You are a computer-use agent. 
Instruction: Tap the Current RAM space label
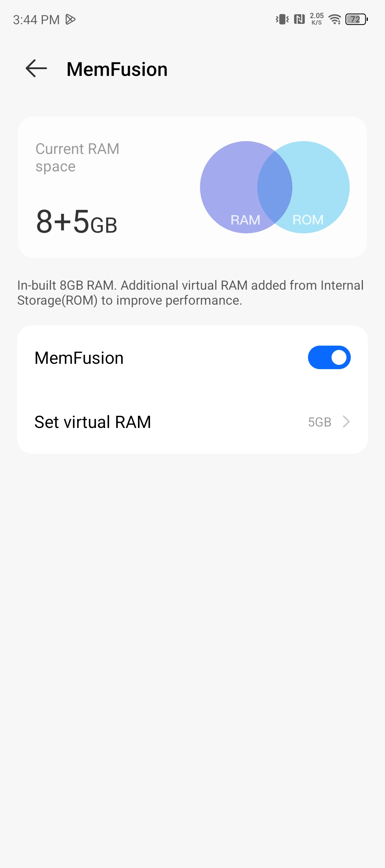tap(77, 157)
